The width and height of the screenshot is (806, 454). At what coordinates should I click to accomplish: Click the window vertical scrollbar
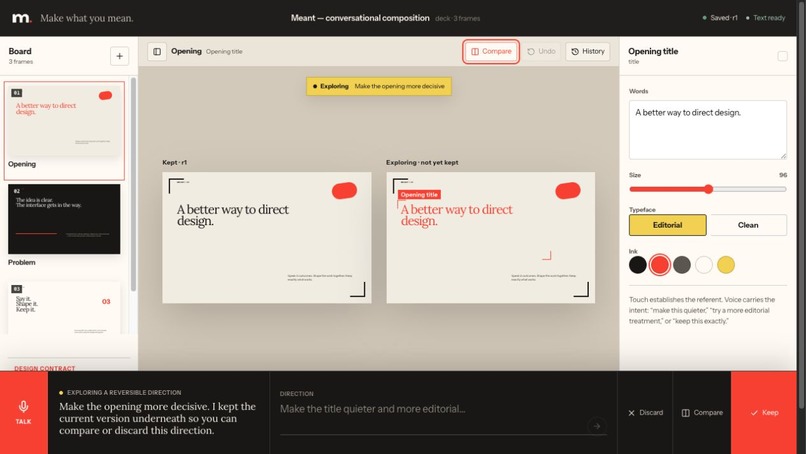click(801, 206)
